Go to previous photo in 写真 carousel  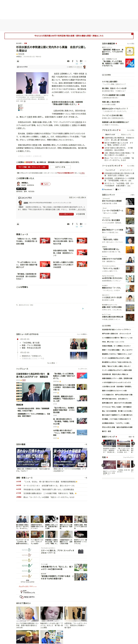coord(103,465)
